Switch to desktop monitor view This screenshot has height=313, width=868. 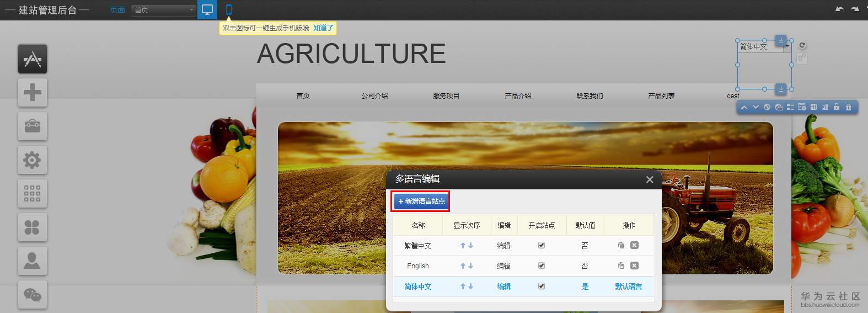207,9
